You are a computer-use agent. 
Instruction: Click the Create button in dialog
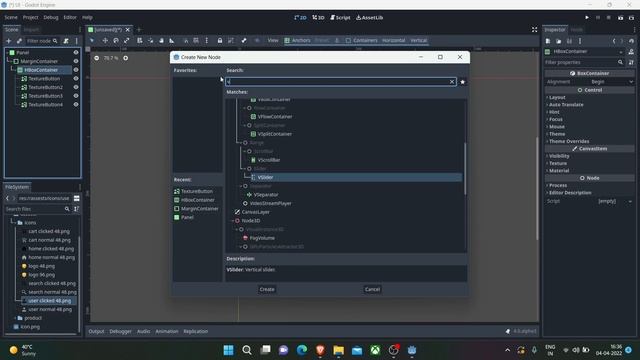click(267, 289)
